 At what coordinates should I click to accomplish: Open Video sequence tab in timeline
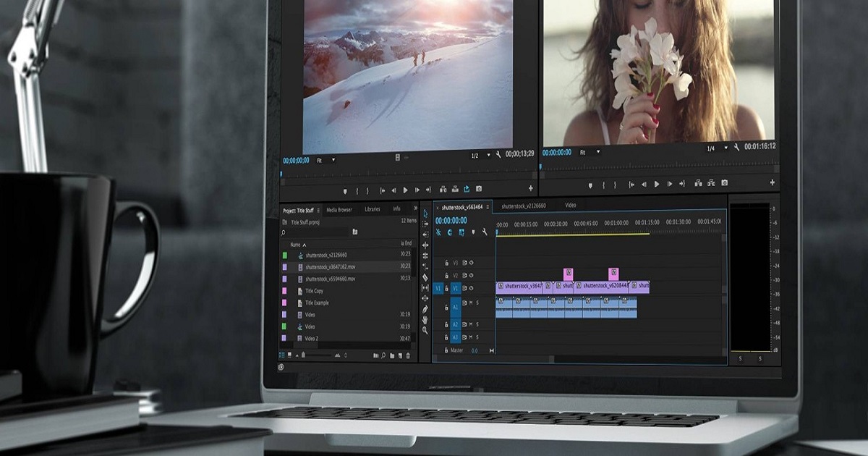571,206
